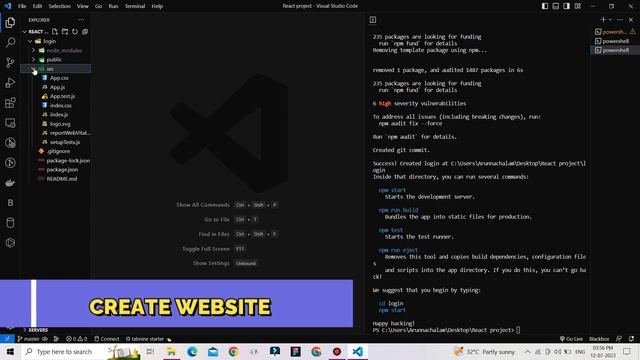640x360 pixels.
Task: Click Go Live in status bar
Action: tap(571, 339)
